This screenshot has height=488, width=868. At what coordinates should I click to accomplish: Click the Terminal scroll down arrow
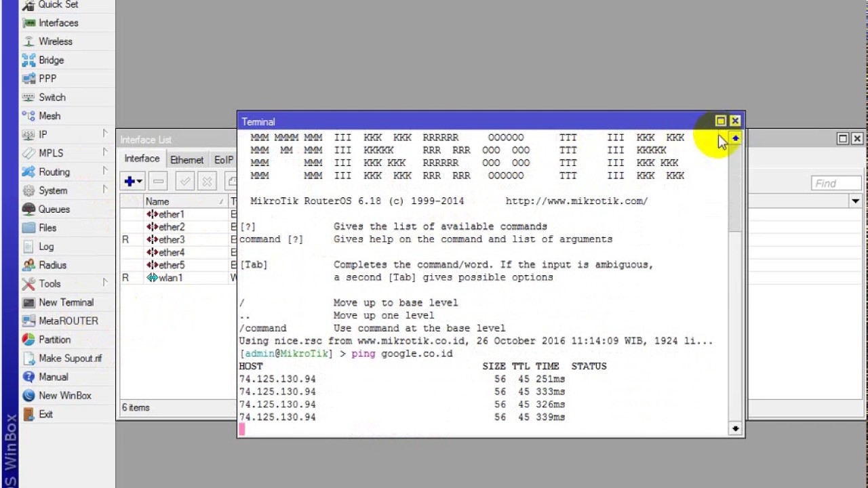point(735,428)
